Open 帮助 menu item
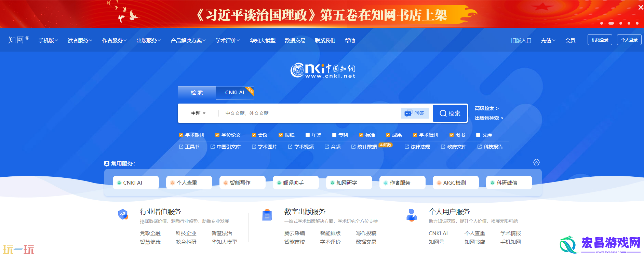The height and width of the screenshot is (256, 644). 350,40
